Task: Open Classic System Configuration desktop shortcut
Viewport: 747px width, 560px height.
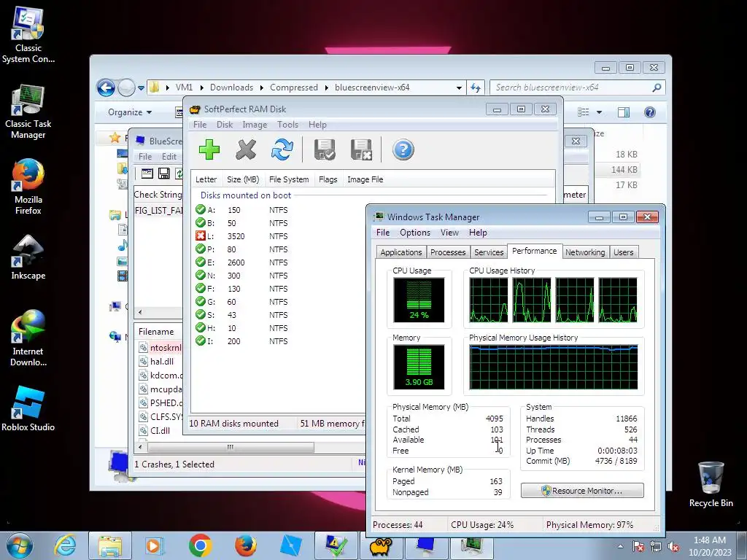Action: pyautogui.click(x=28, y=36)
